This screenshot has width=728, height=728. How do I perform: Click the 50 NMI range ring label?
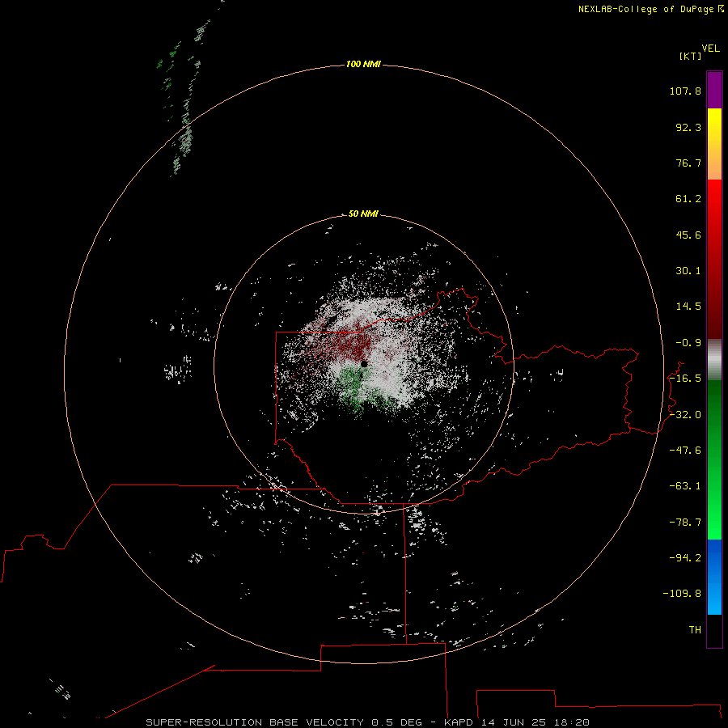[363, 214]
